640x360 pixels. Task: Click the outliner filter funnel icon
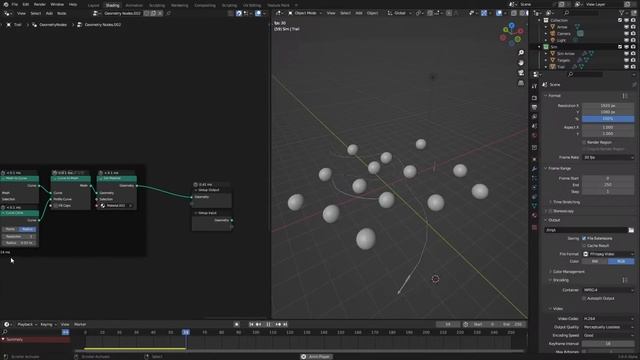622,13
